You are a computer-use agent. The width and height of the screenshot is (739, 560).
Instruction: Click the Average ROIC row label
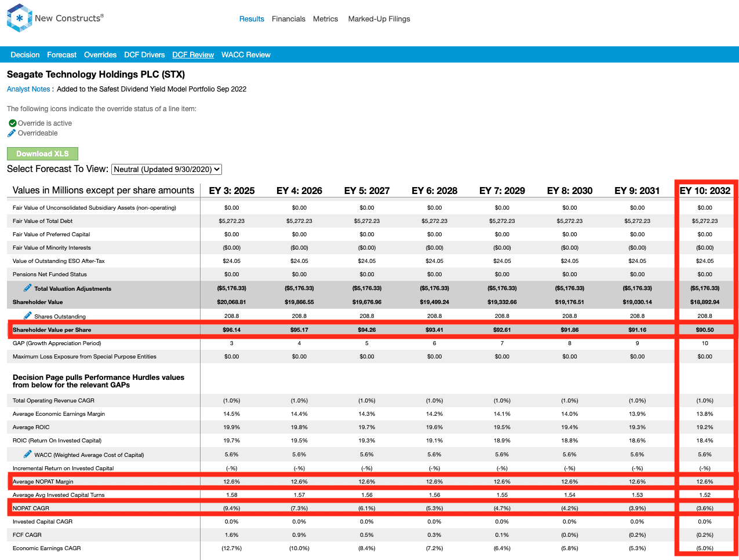point(31,427)
